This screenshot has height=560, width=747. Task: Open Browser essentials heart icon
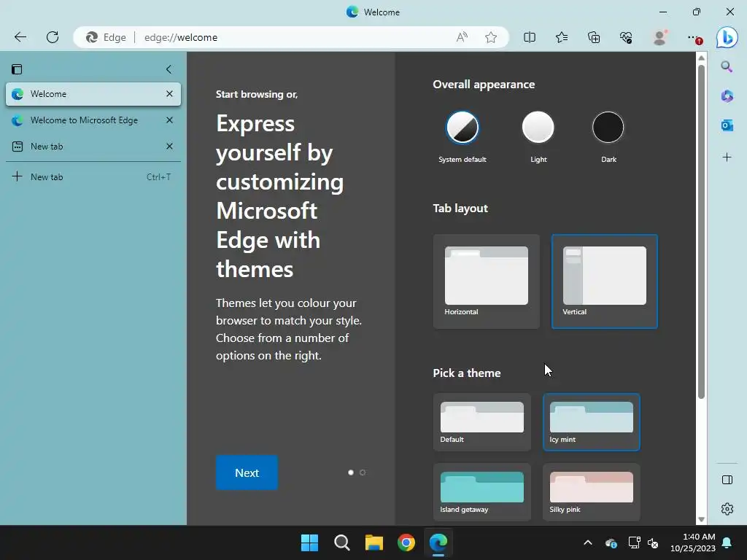point(626,37)
